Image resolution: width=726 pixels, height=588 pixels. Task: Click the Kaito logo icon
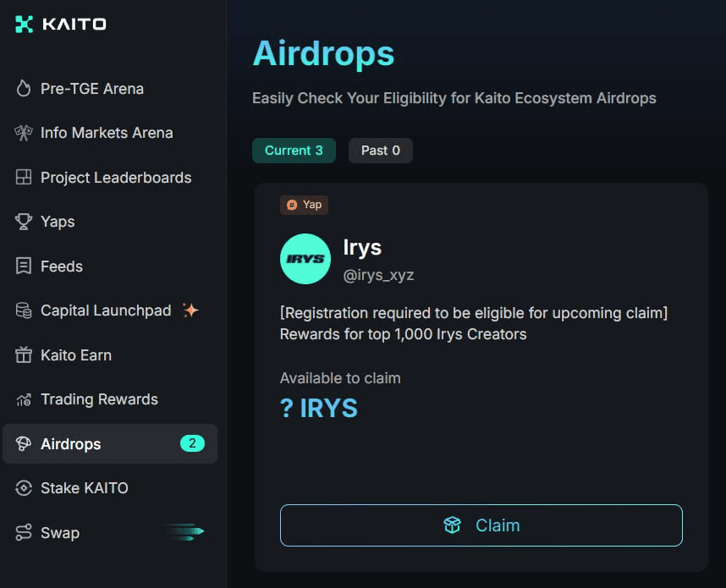[x=24, y=24]
